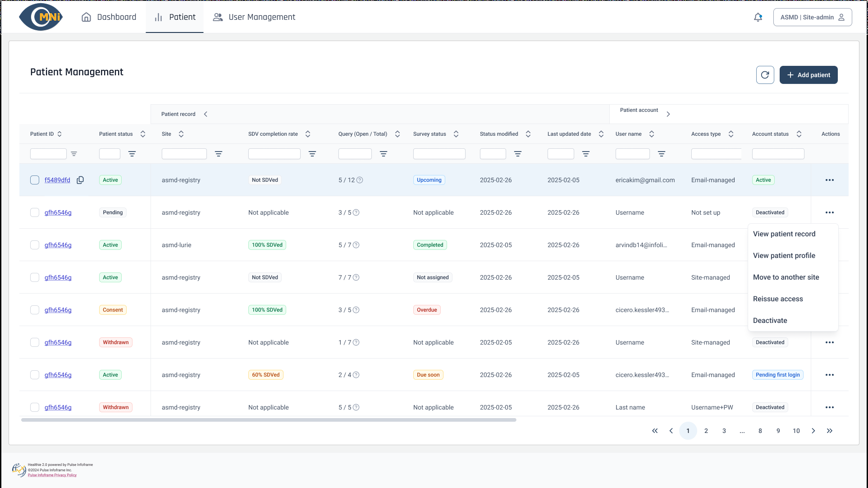Viewport: 868px width, 488px height.
Task: Select the checkbox for the asmd-lurie row
Action: click(35, 245)
